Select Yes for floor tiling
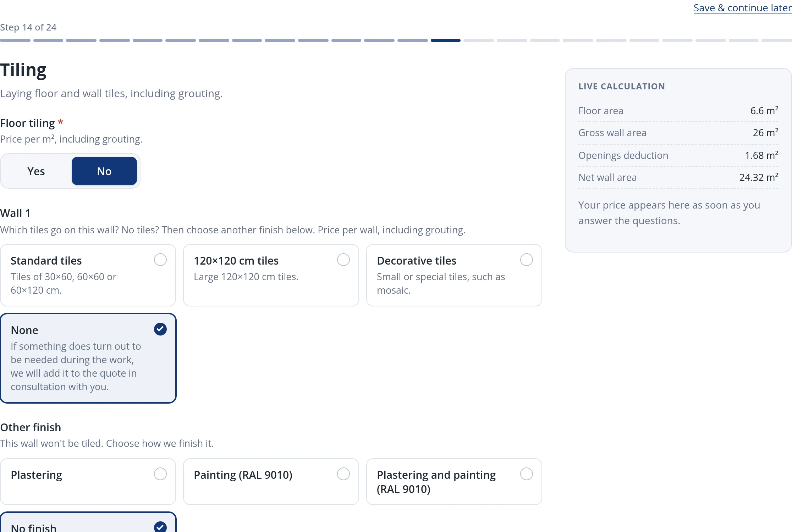The image size is (792, 532). 36,171
